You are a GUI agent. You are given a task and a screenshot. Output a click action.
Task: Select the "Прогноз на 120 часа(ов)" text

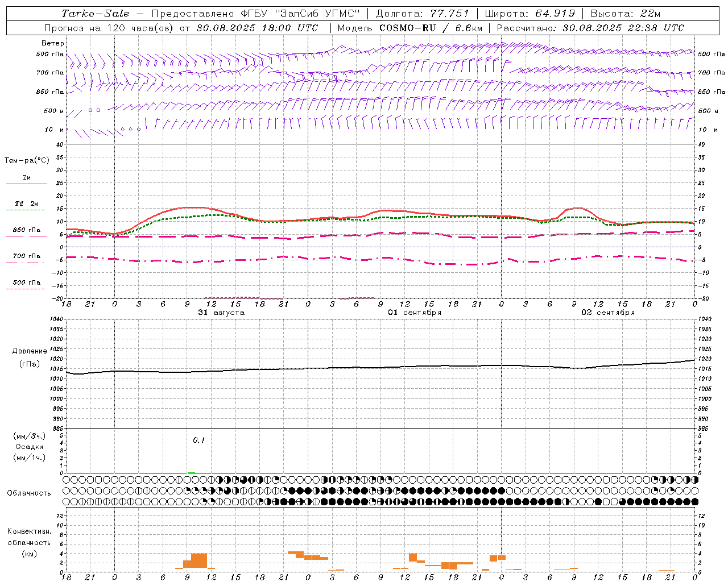click(109, 28)
